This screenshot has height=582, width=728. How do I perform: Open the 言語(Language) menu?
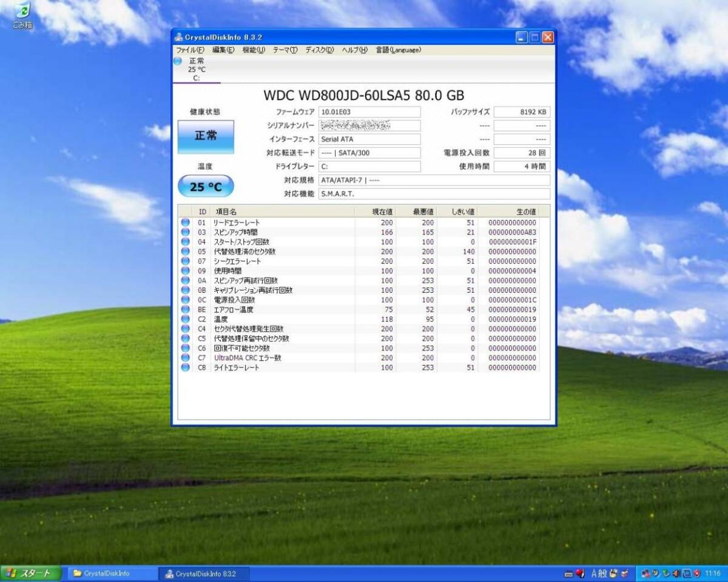click(x=398, y=50)
